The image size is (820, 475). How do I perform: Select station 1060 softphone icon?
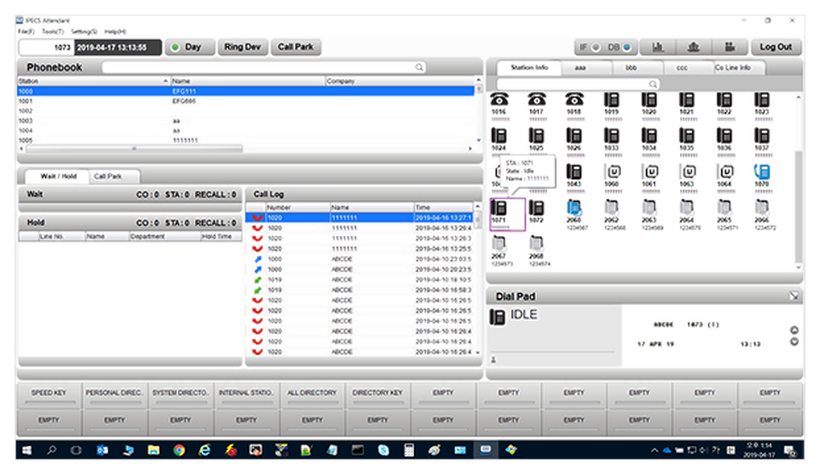point(612,172)
